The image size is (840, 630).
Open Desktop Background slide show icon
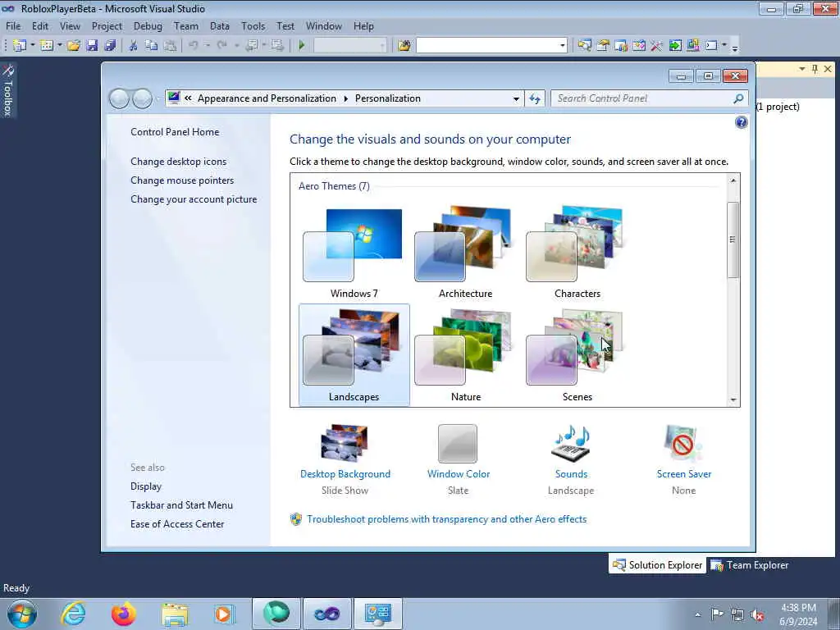click(x=345, y=443)
